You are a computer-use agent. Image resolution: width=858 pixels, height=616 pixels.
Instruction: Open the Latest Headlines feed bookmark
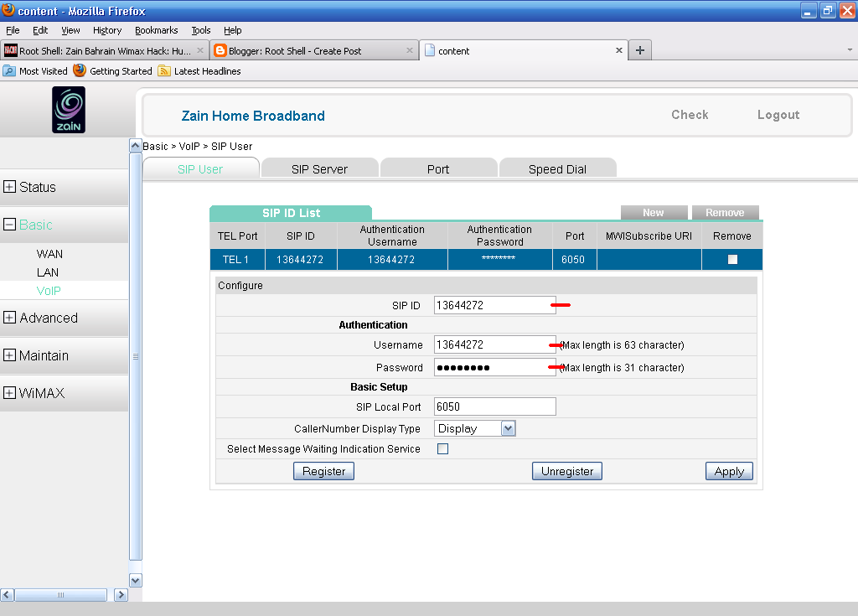tap(199, 71)
